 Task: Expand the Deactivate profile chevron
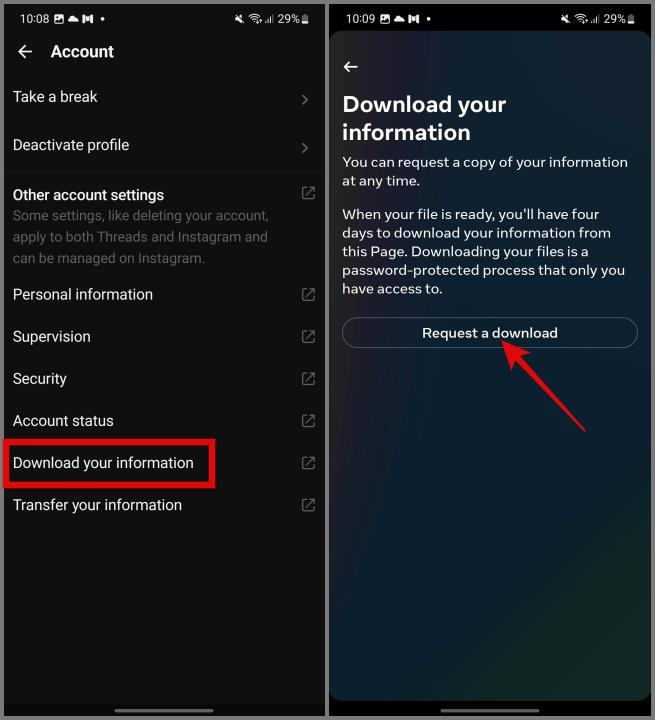(305, 148)
